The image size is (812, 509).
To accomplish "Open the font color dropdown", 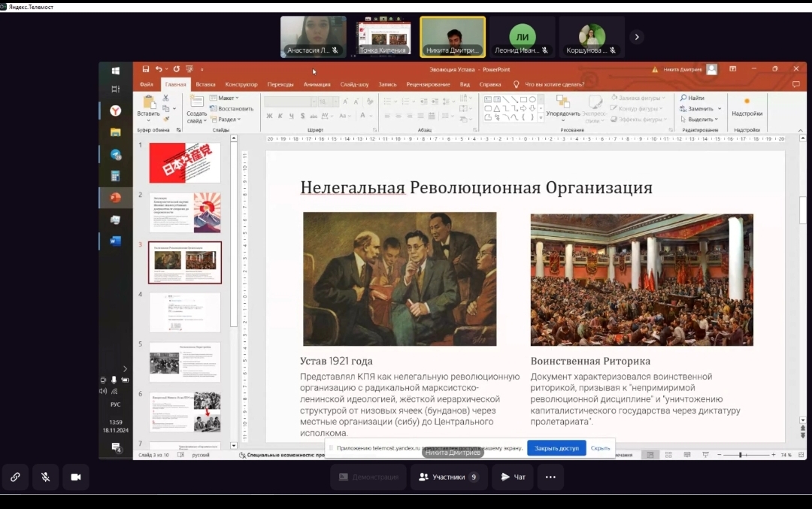I will [371, 116].
